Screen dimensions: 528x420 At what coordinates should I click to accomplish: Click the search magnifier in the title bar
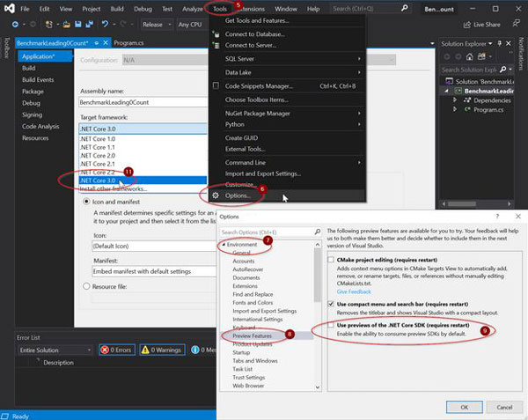pyautogui.click(x=408, y=9)
